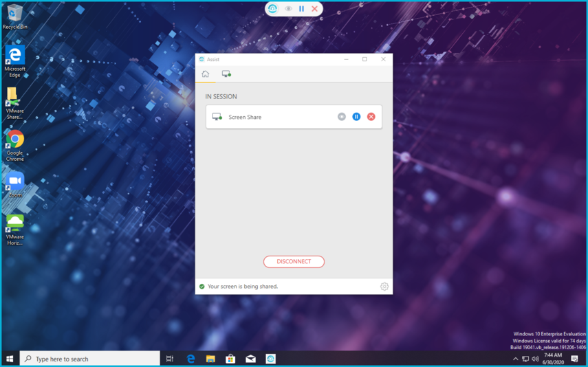Viewport: 588px width, 367px height.
Task: End Screen Share with red X button
Action: tap(371, 117)
